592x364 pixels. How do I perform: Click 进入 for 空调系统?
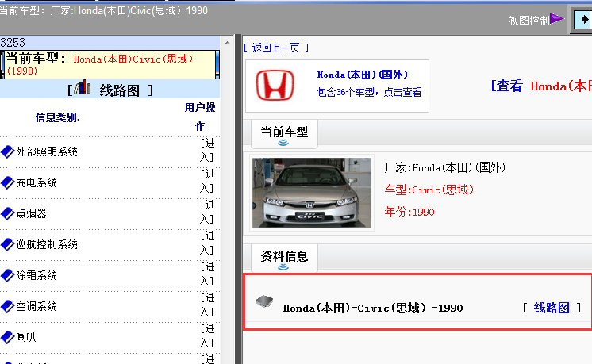click(207, 305)
